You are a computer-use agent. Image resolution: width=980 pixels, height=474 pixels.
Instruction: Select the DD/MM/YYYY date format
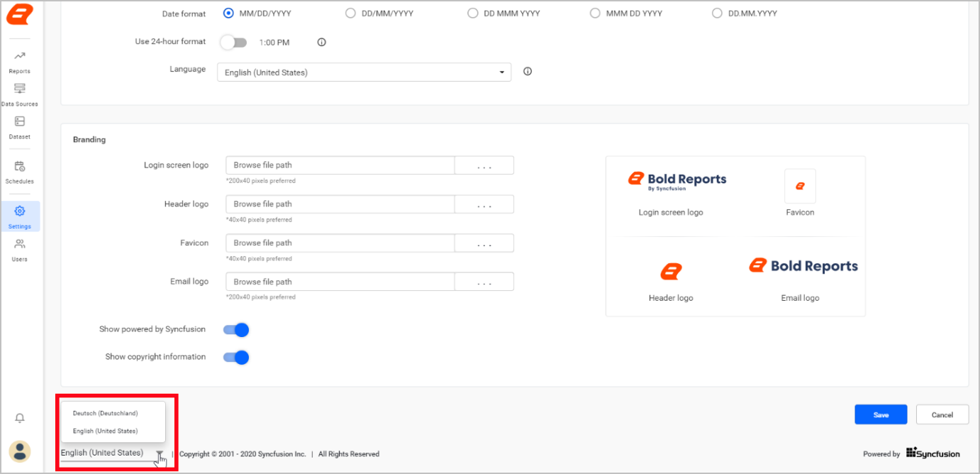[x=350, y=13]
